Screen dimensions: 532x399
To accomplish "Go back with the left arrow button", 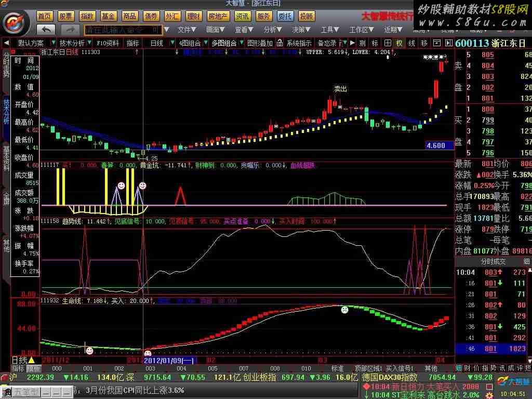I will coord(46,30).
